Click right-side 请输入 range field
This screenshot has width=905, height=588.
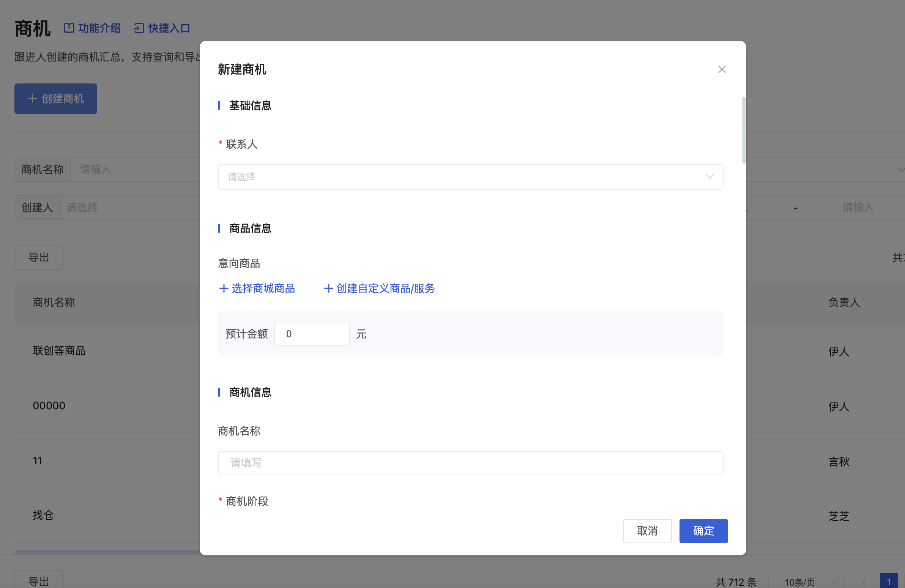click(x=858, y=208)
